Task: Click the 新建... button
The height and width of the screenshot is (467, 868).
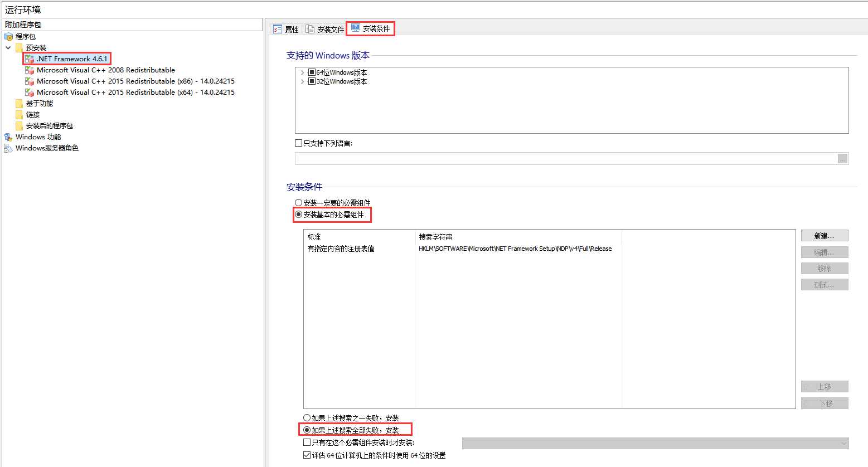Action: pos(825,236)
